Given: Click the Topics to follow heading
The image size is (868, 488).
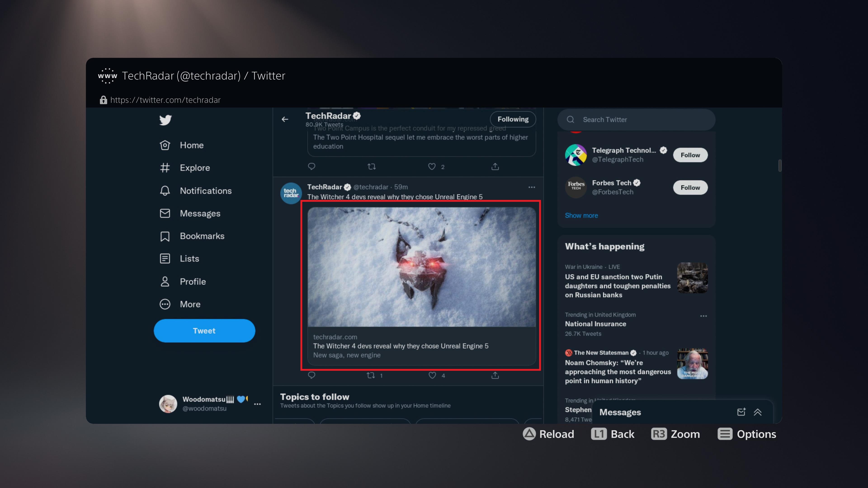Looking at the screenshot, I should (x=315, y=397).
